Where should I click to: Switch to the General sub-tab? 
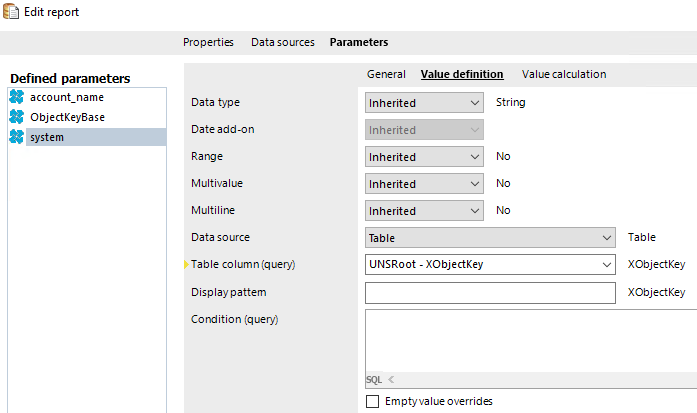click(x=386, y=74)
